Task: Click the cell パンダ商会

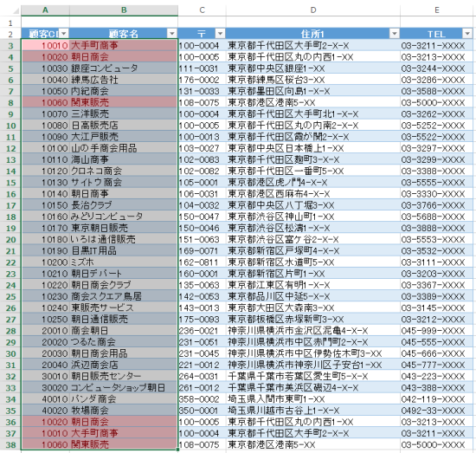Action: point(124,399)
